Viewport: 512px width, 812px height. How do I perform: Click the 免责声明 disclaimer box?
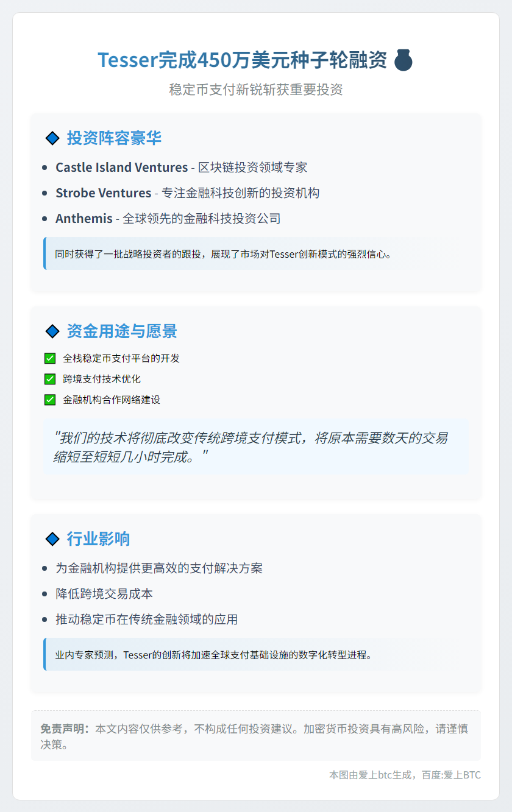point(255,736)
